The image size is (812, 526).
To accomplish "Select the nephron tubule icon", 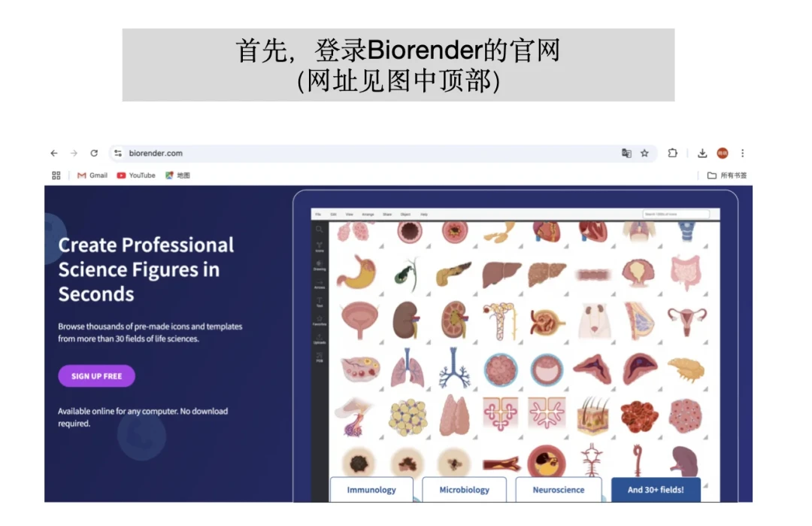I will [x=500, y=321].
